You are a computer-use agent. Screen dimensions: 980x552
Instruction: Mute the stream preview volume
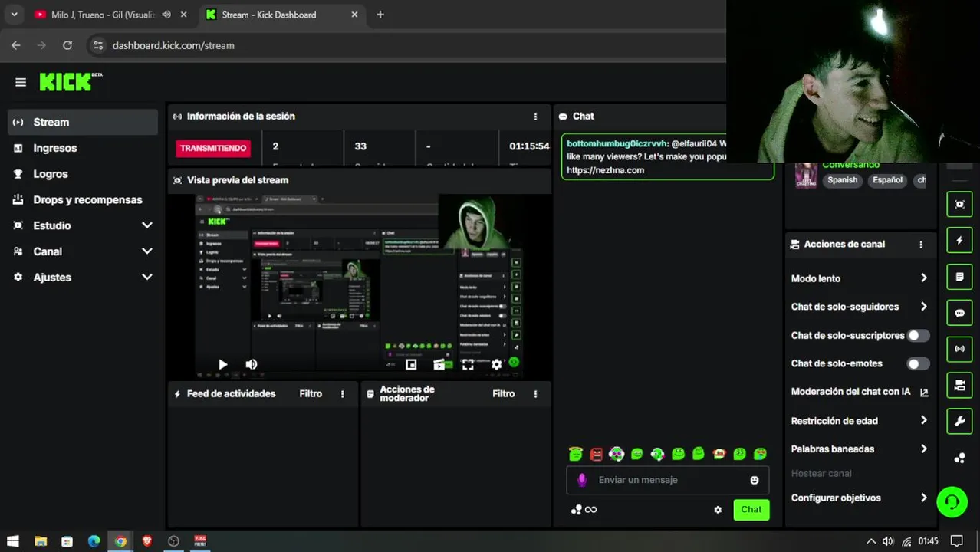[251, 365]
